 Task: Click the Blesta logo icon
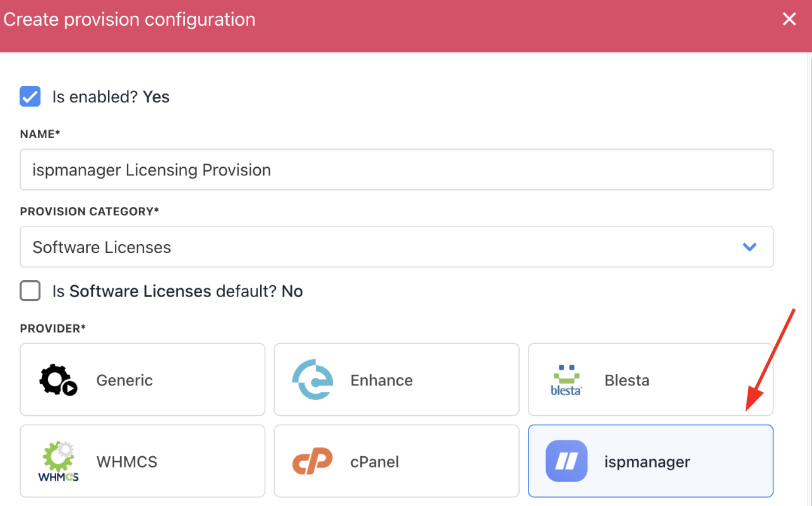[566, 380]
